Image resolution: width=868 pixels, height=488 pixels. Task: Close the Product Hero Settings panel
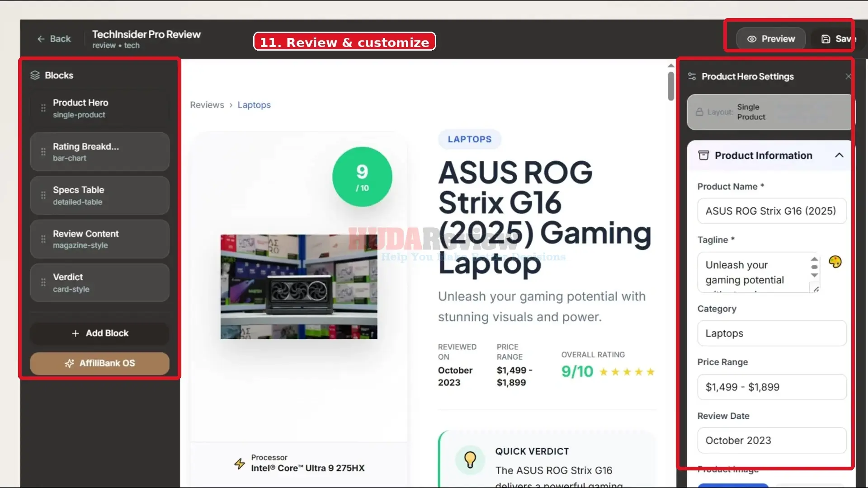pyautogui.click(x=848, y=76)
